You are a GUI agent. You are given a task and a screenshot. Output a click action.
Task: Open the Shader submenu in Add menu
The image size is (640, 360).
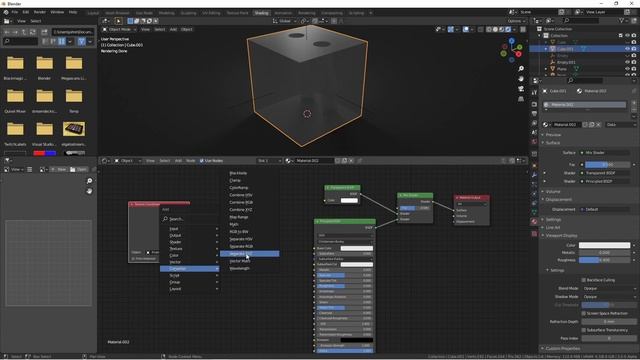click(x=189, y=242)
